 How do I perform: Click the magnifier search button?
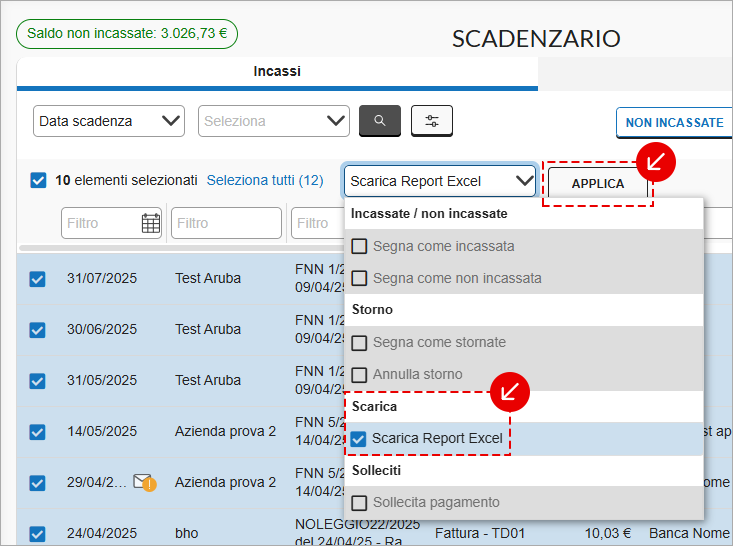[380, 121]
